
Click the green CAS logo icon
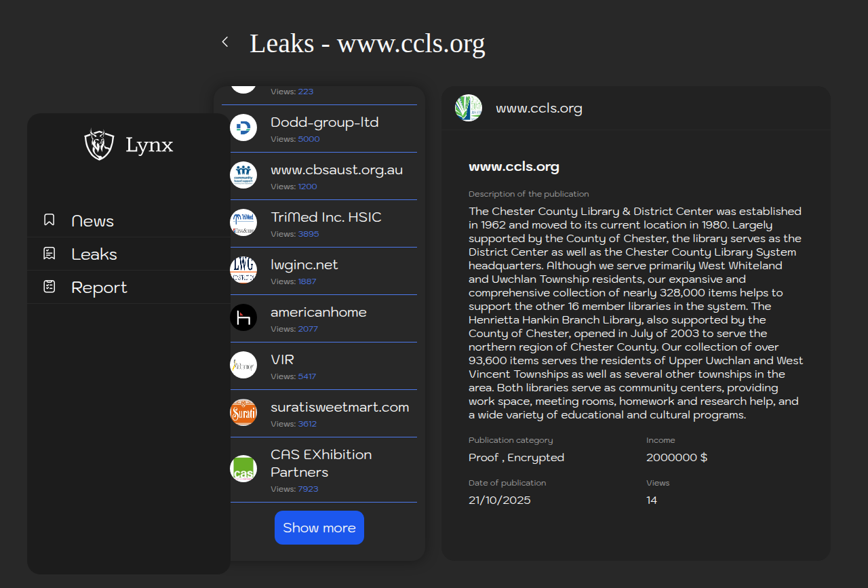coord(243,469)
